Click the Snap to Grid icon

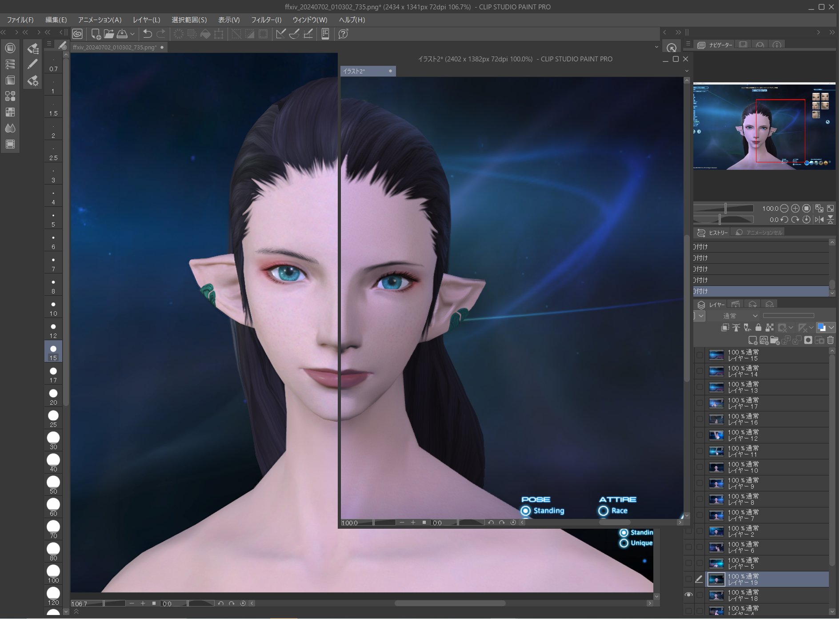308,34
